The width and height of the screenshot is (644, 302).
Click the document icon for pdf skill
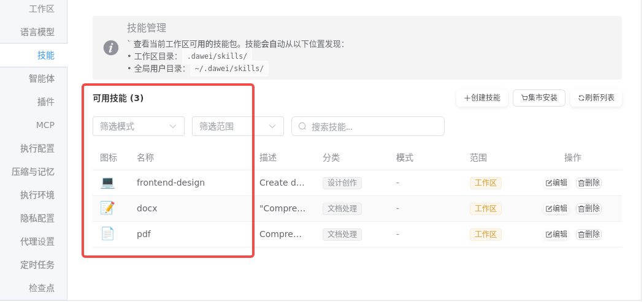point(107,234)
